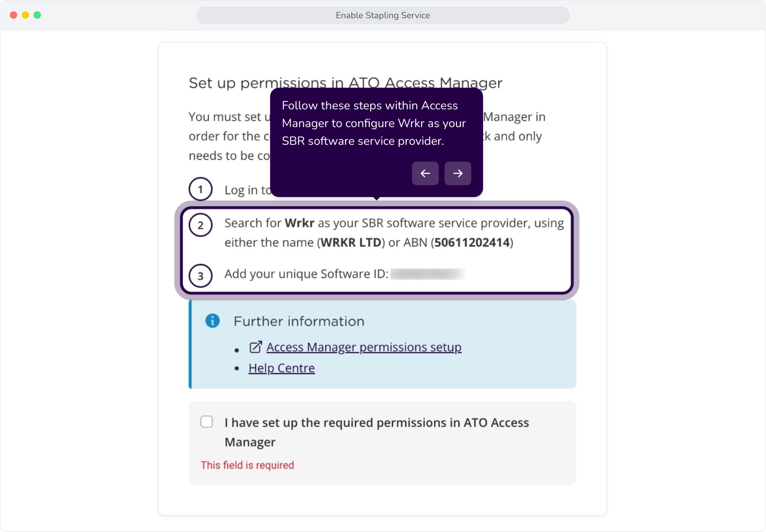This screenshot has height=532, width=766.
Task: Click the Further information heading
Action: click(x=299, y=321)
